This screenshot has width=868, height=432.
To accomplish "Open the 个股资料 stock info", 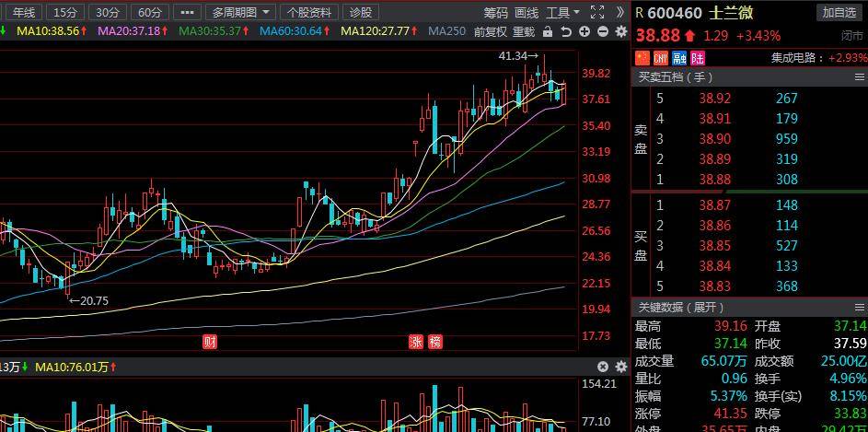I will (308, 12).
